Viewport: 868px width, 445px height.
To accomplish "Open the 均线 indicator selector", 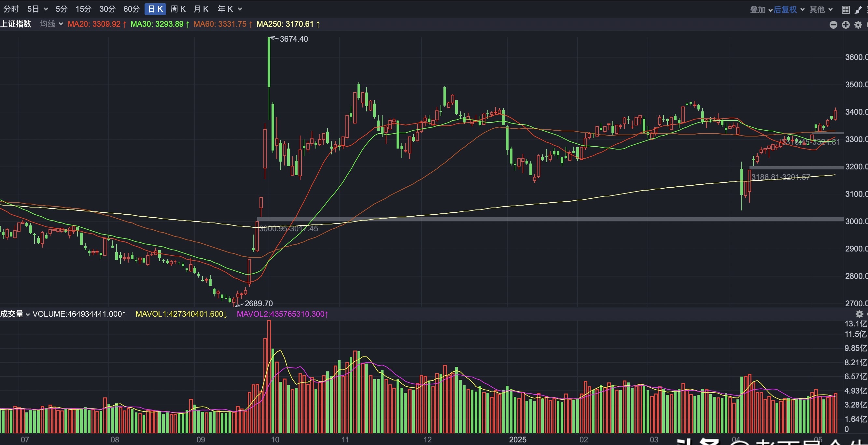I will 51,24.
